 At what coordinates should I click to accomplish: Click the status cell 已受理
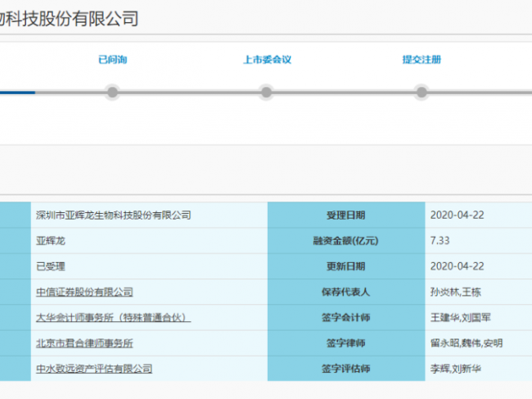[x=149, y=266]
